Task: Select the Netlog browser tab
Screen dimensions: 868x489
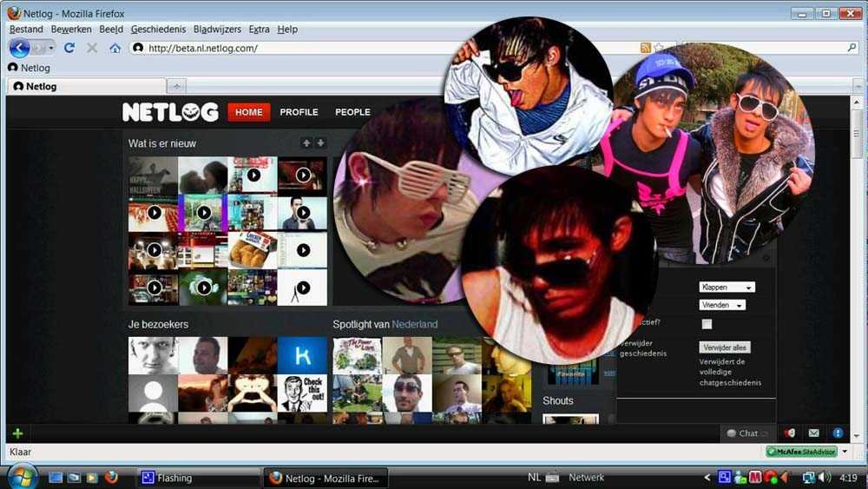Action: [x=87, y=86]
